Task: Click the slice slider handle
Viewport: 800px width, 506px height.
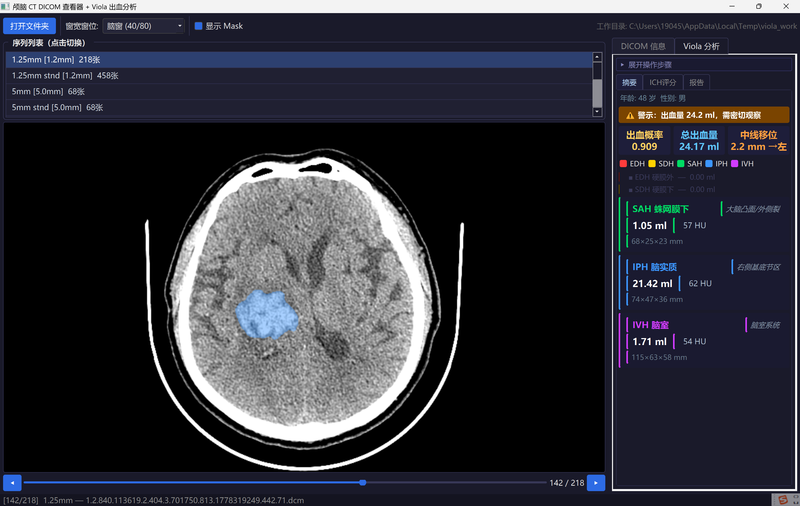Action: click(x=362, y=483)
